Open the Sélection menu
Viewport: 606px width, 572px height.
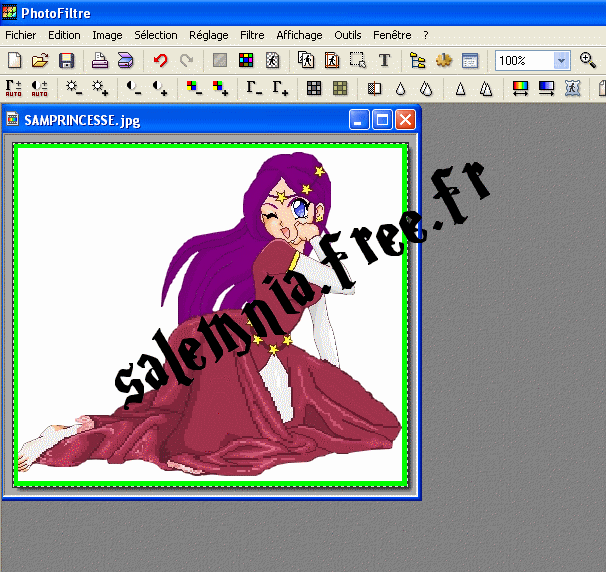tap(155, 35)
